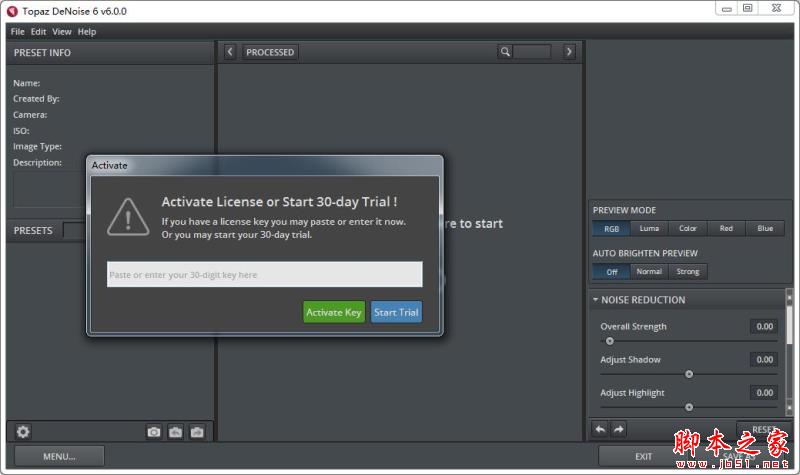The image size is (800, 475).
Task: Click the middle snapshot icon beside the camera
Action: (x=176, y=432)
